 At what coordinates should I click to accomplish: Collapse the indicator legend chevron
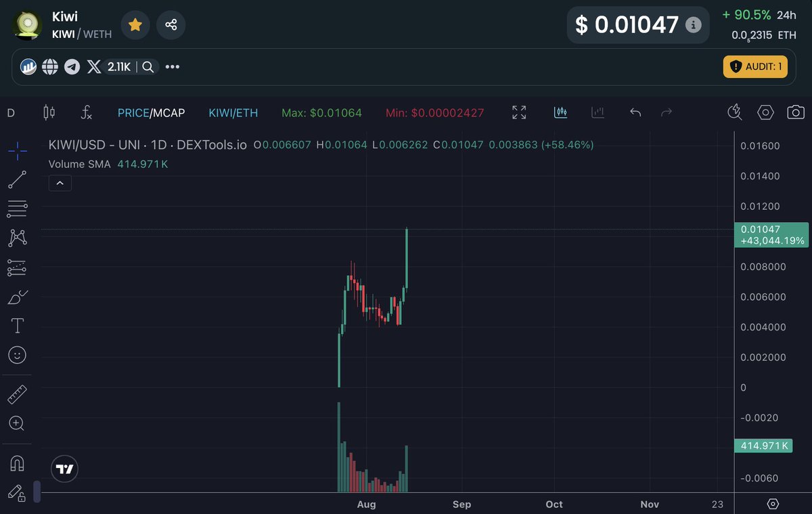[x=60, y=183]
